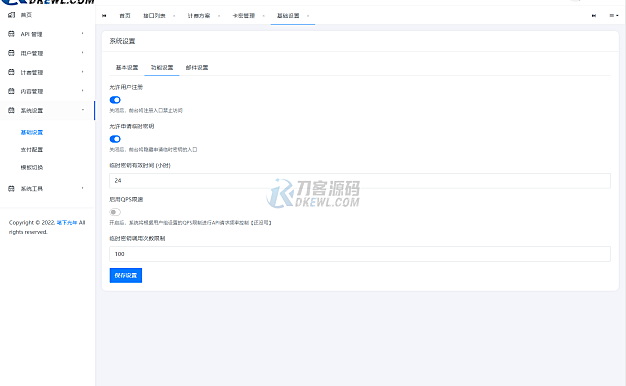Expand the 用户管理 menu chevron
The height and width of the screenshot is (386, 626).
pyautogui.click(x=83, y=53)
